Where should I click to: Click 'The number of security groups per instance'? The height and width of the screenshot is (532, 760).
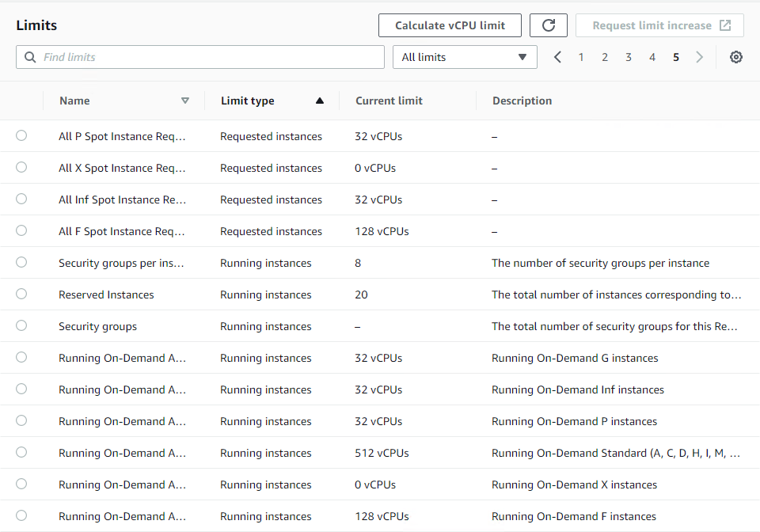601,263
